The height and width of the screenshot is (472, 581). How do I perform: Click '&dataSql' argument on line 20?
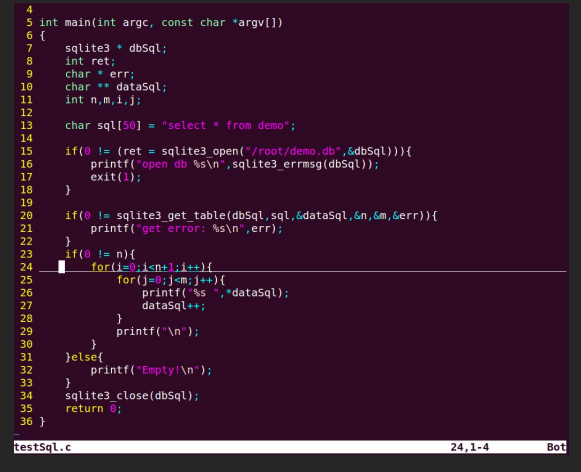pyautogui.click(x=322, y=215)
